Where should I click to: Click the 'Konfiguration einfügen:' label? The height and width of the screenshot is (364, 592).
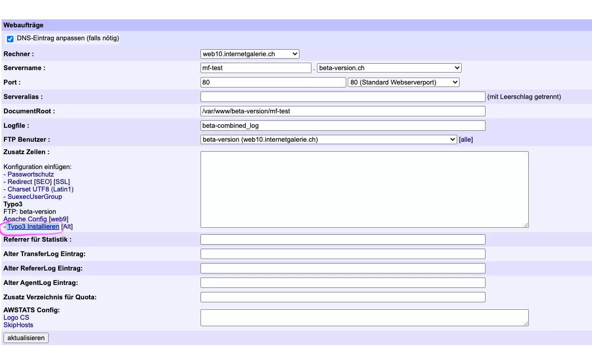(37, 167)
